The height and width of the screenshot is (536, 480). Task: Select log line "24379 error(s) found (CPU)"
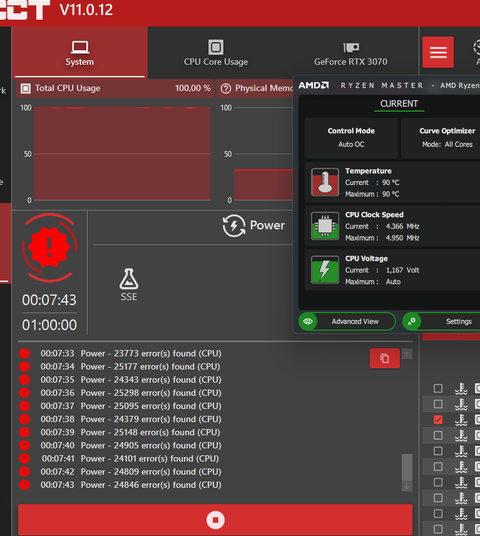tap(168, 419)
